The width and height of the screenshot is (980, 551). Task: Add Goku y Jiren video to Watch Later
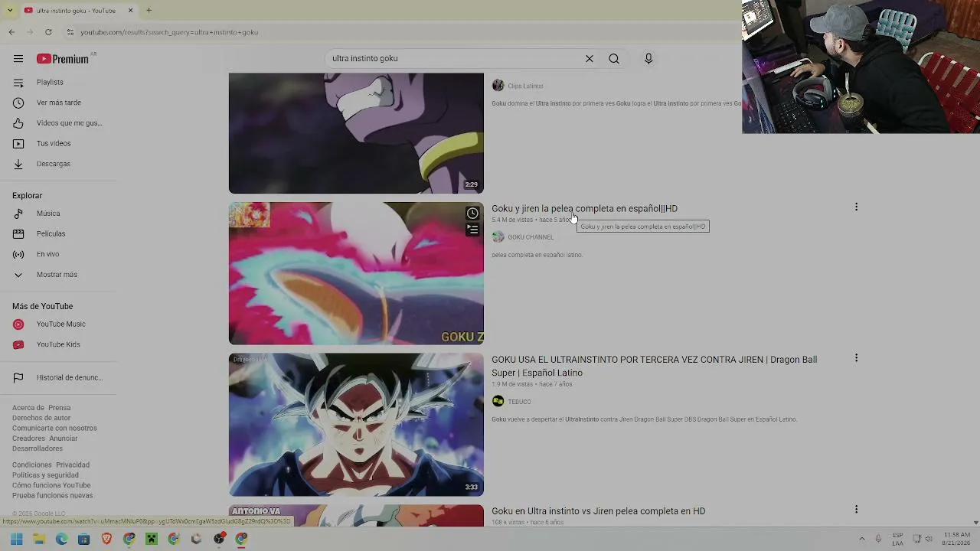click(x=472, y=214)
